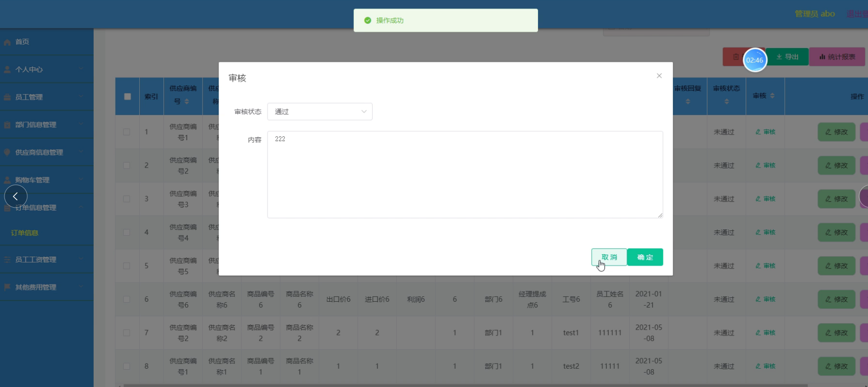Screen dimensions: 868x387
Task: Click the chevron arrow next to 供应商信息管理
Action: point(81,153)
